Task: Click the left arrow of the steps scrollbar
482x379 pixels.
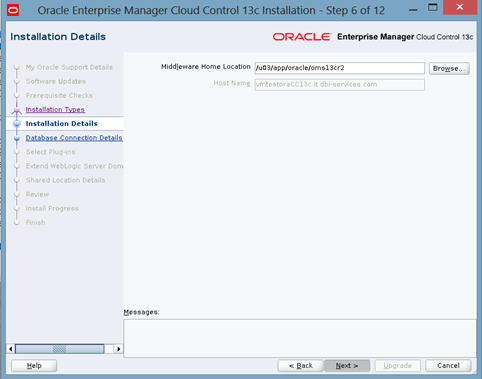Action: (x=11, y=349)
